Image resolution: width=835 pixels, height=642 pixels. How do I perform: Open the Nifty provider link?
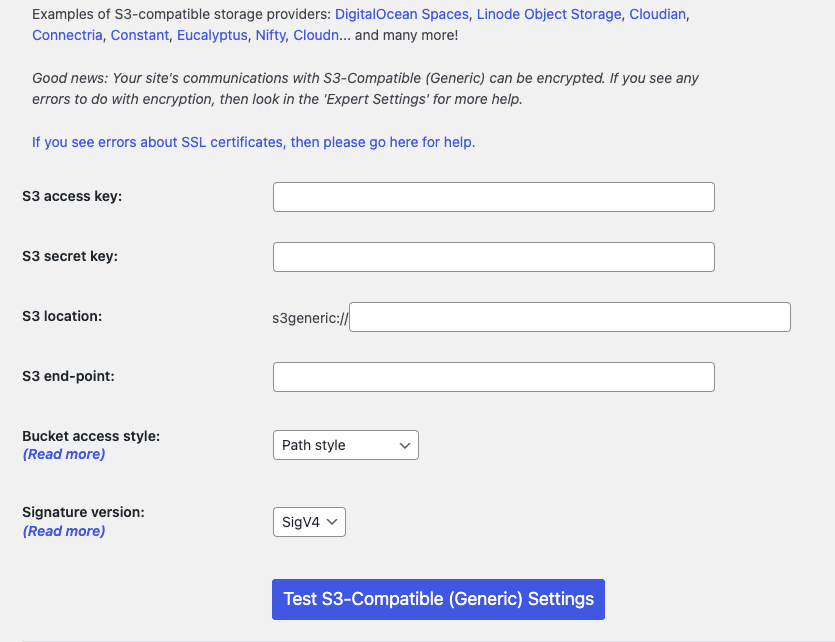click(269, 35)
